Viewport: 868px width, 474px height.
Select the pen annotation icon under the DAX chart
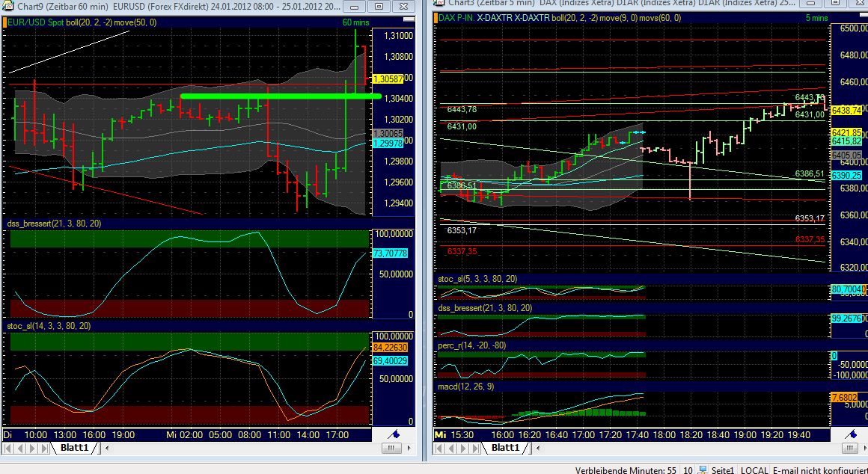tap(850, 433)
